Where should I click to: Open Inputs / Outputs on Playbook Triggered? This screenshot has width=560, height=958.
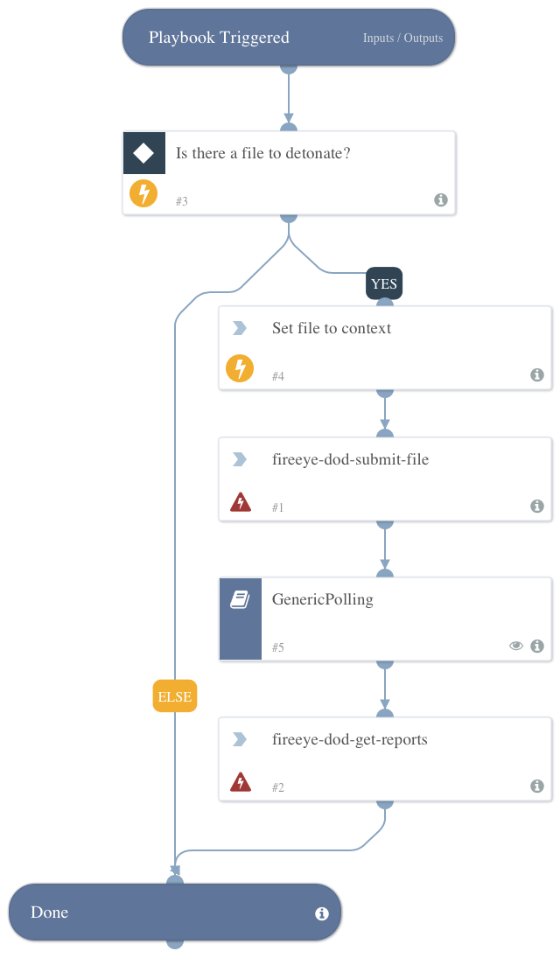click(x=403, y=38)
